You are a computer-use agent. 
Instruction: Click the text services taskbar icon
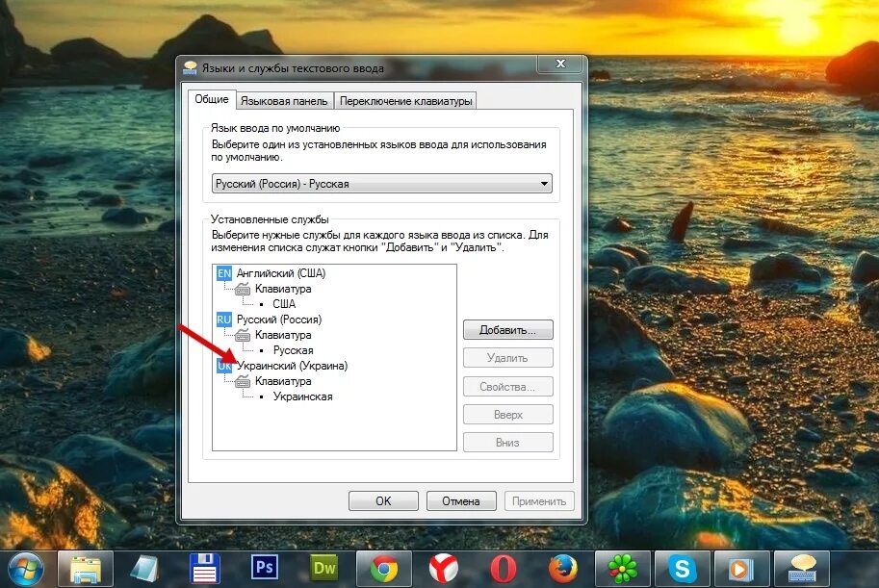click(802, 569)
